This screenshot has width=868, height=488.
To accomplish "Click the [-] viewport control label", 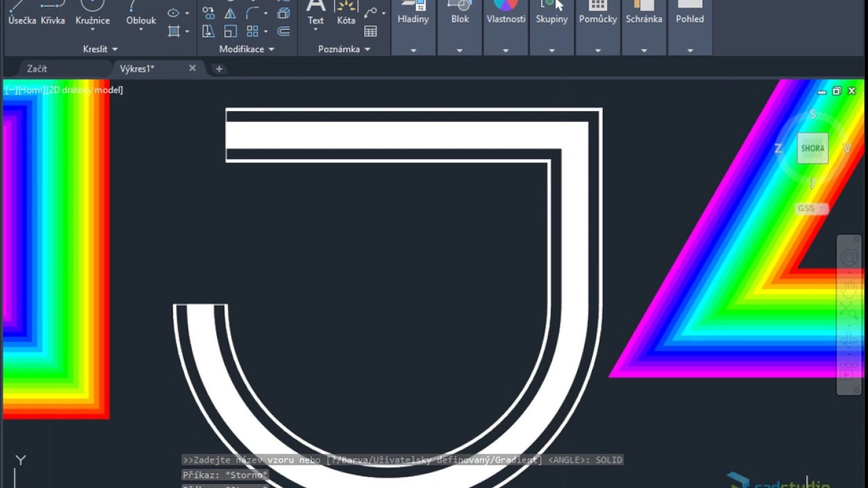I will [x=10, y=89].
